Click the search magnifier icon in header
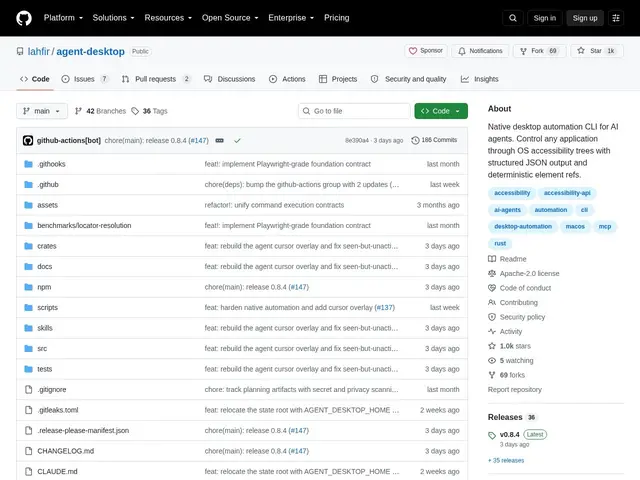This screenshot has height=480, width=640. [x=513, y=18]
